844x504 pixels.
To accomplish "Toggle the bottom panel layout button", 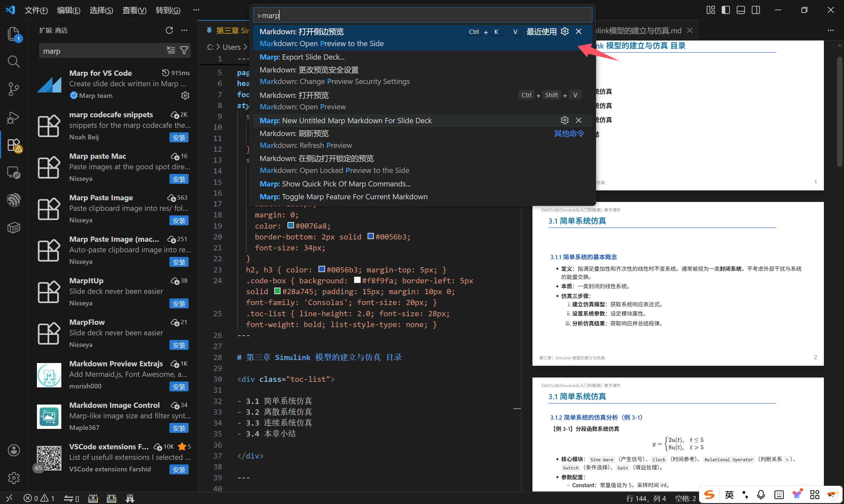I will (740, 10).
